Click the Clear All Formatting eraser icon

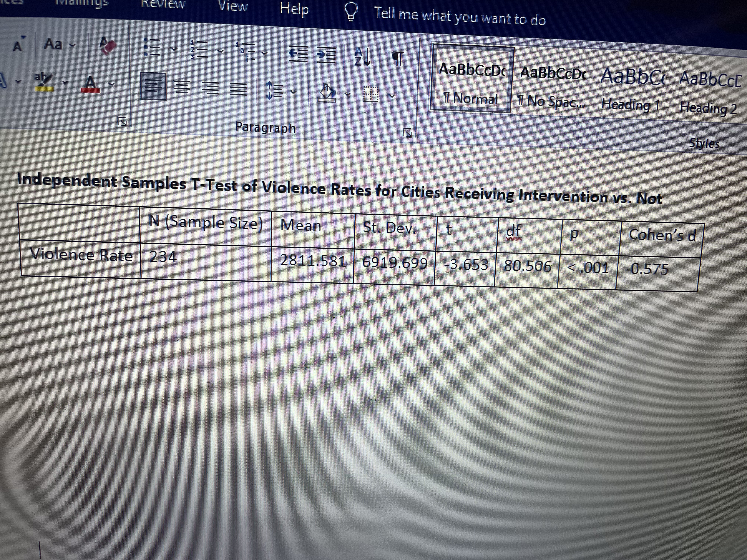(x=108, y=46)
